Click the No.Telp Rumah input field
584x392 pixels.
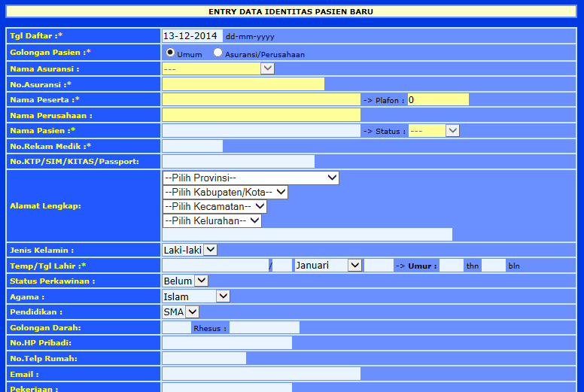tap(204, 358)
